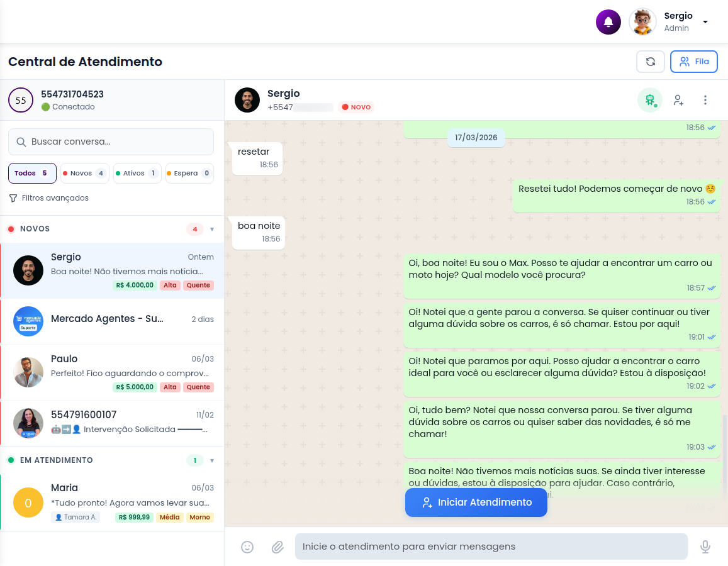Open Filtros avançados filter

pyautogui.click(x=48, y=198)
